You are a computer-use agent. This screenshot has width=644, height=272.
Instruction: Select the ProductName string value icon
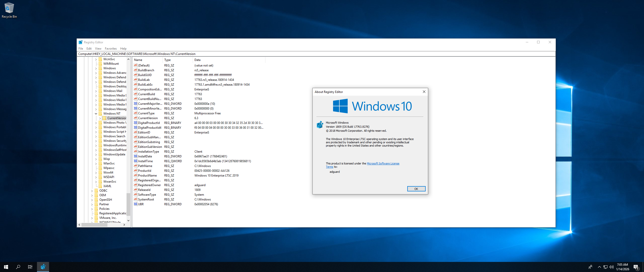[x=136, y=176]
